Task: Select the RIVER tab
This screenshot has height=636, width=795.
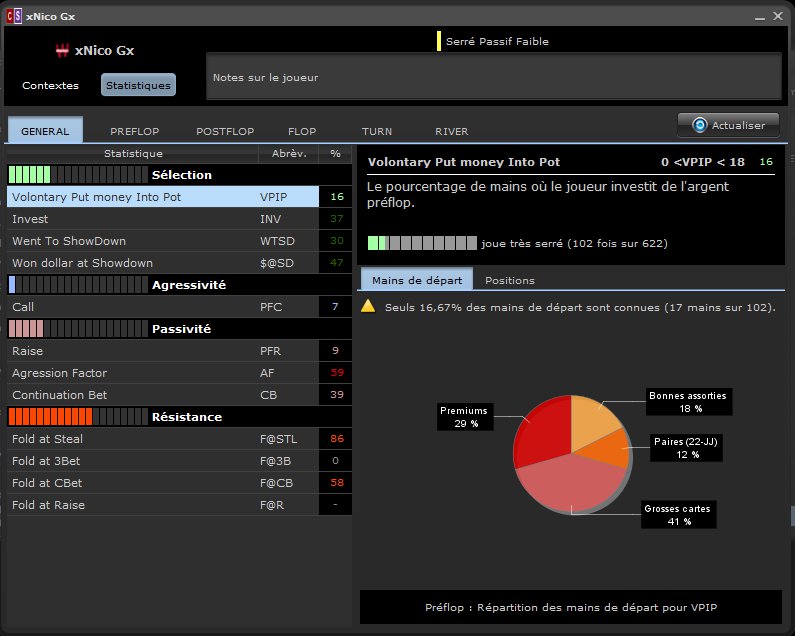Action: (451, 131)
